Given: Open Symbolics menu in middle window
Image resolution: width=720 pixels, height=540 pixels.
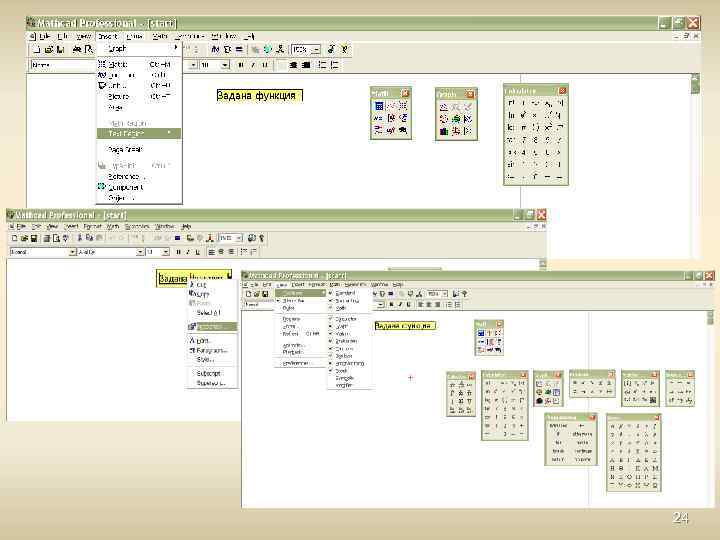Looking at the screenshot, I should pyautogui.click(x=137, y=226).
